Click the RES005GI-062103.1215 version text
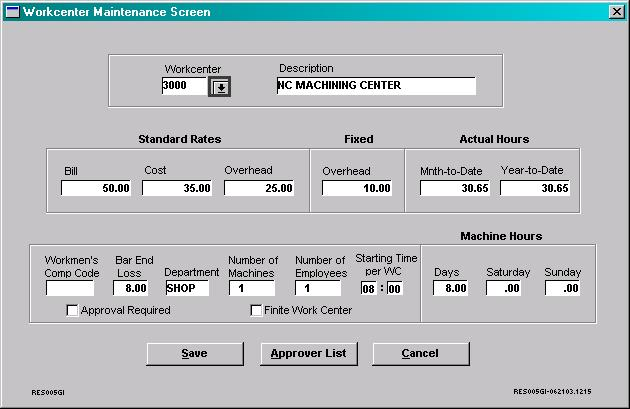This screenshot has height=409, width=630. click(x=552, y=391)
